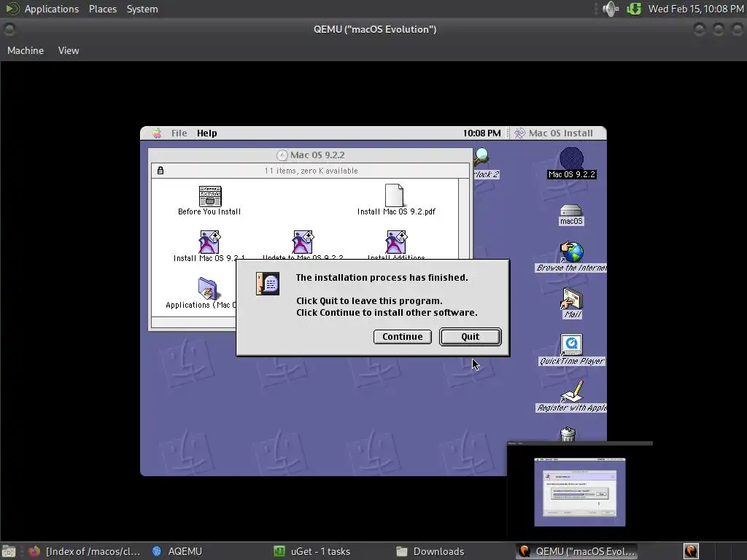The width and height of the screenshot is (747, 560).
Task: Open the Places menu in the top panel
Action: [102, 9]
